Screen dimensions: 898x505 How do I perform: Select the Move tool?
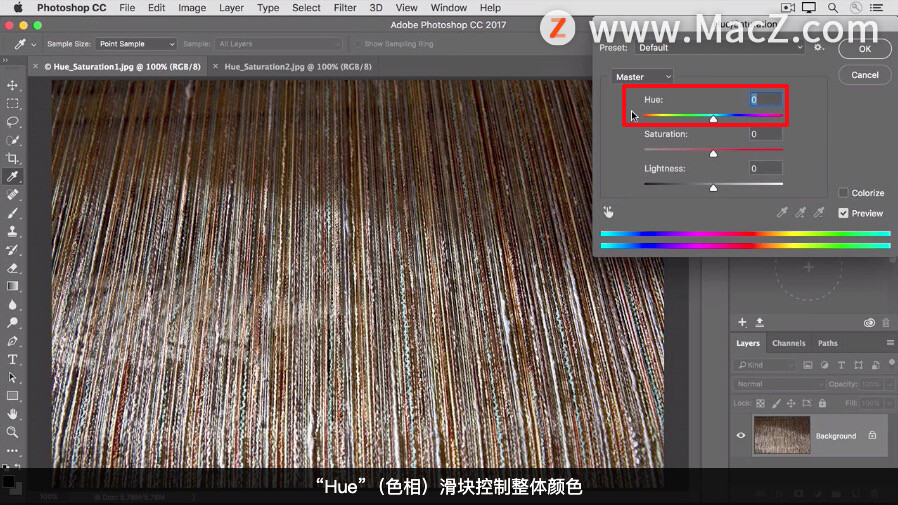tap(12, 85)
